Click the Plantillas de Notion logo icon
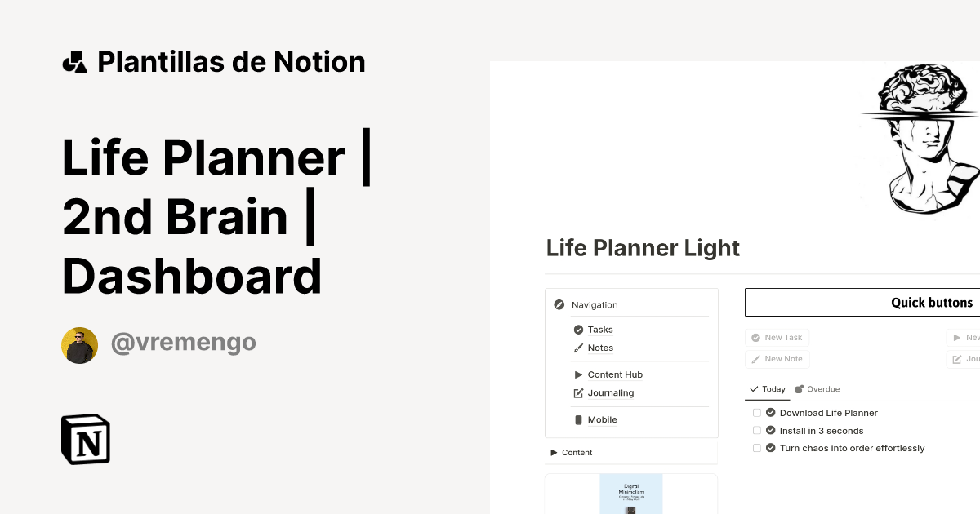The image size is (980, 514). (74, 61)
